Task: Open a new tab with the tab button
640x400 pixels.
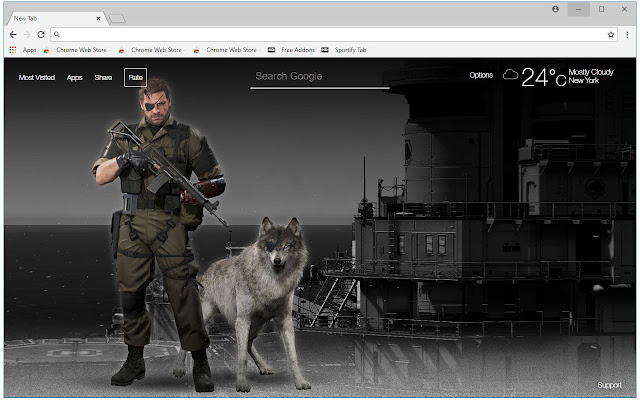Action: 117,19
